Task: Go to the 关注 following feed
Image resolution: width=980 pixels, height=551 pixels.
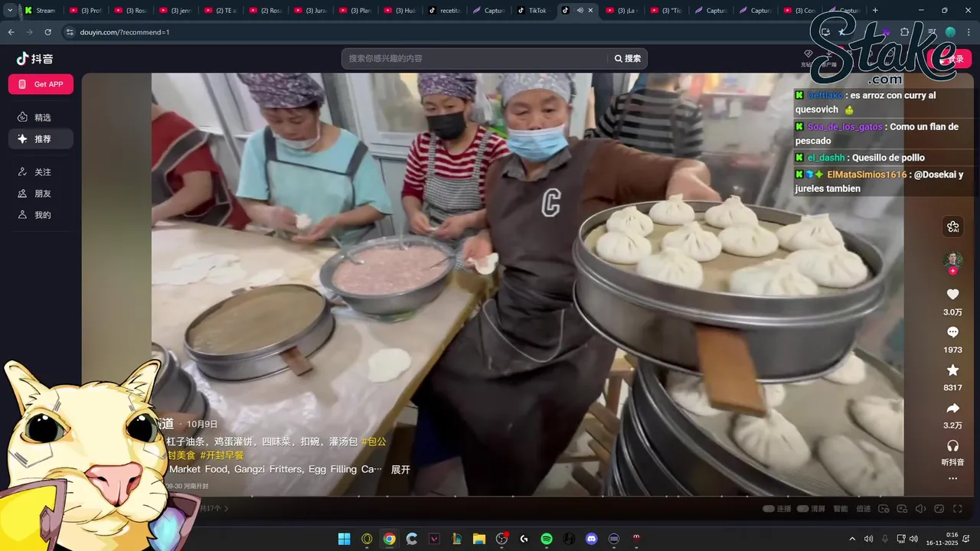Action: pyautogui.click(x=41, y=172)
